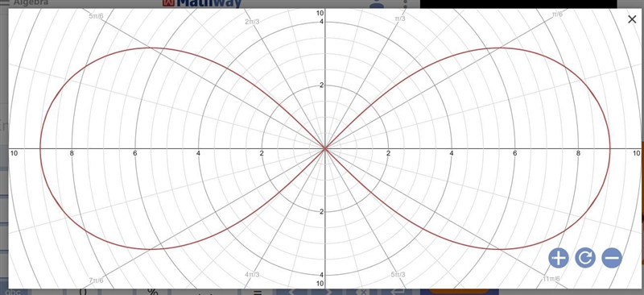644x295 pixels.
Task: Tap the parentheses key on the keypad
Action: [84, 292]
